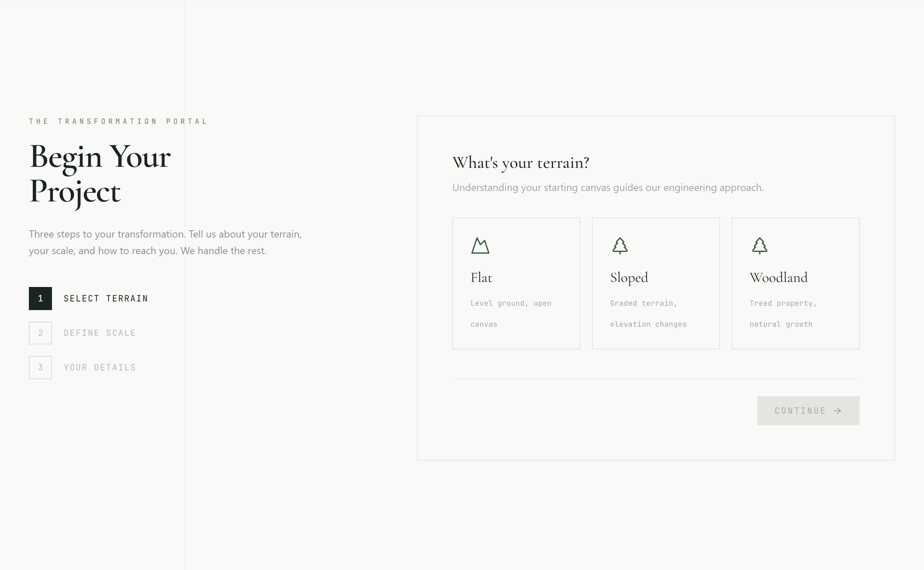Image resolution: width=924 pixels, height=570 pixels.
Task: Click 'The Transformation Portal' label
Action: click(118, 121)
